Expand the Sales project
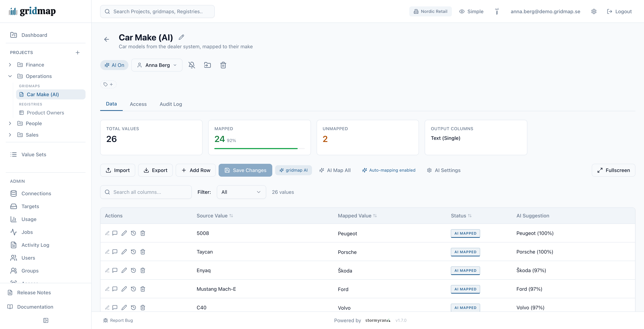This screenshot has height=329, width=644. (10, 135)
